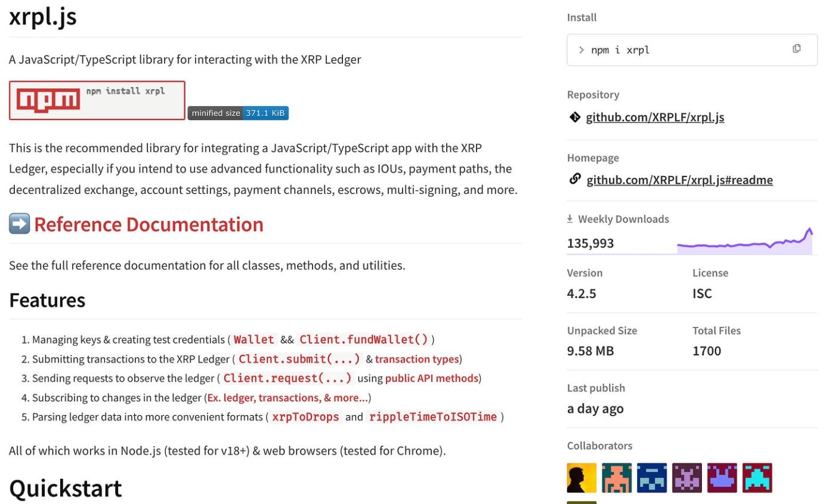The image size is (835, 504).
Task: Open the Reference Documentation heading link
Action: point(149,224)
